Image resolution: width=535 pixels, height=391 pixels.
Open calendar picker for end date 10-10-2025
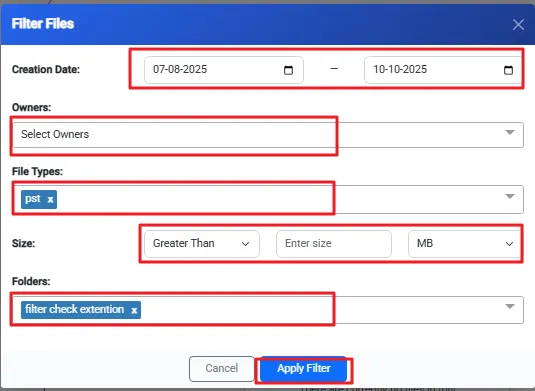point(508,70)
